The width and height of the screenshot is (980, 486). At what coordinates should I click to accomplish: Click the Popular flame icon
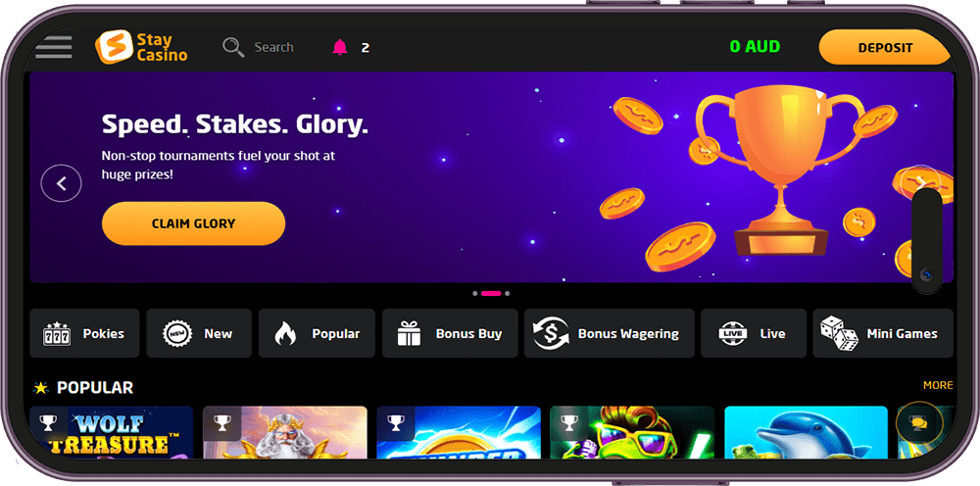coord(285,333)
